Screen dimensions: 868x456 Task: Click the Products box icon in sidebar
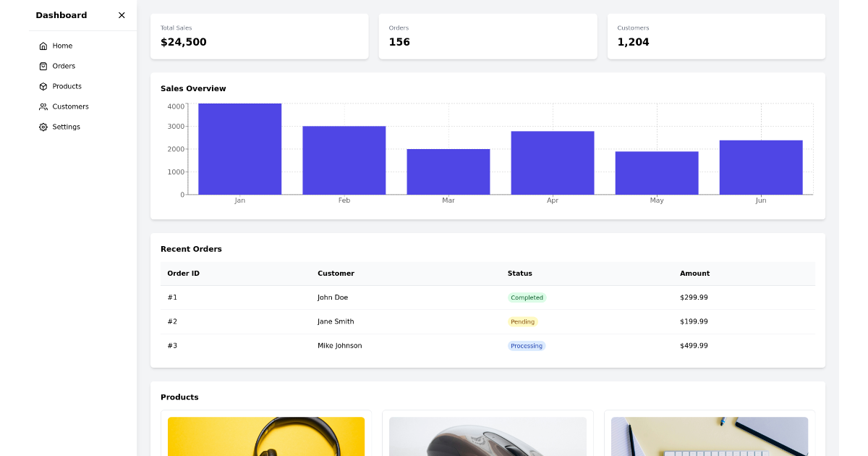coord(44,86)
